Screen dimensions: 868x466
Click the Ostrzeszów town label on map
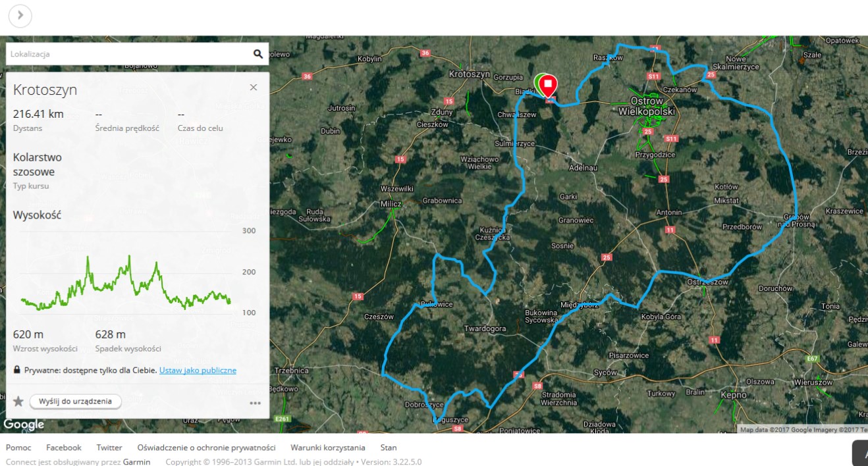click(708, 282)
